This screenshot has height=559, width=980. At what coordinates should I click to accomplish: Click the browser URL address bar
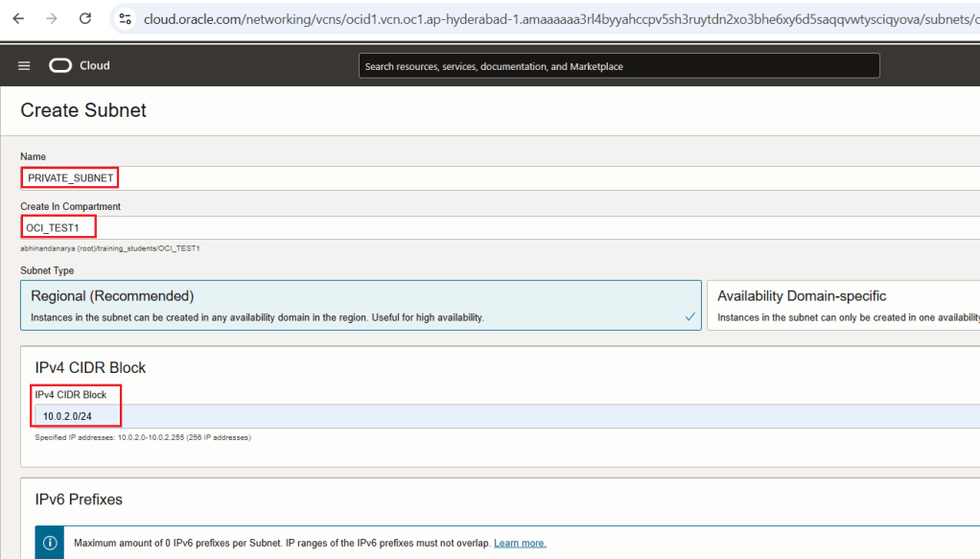[x=556, y=18]
